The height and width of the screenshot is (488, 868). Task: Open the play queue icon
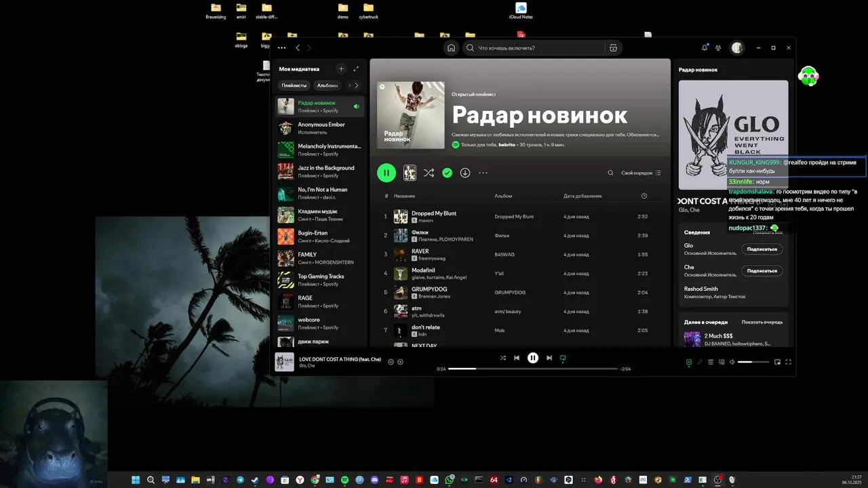point(711,362)
